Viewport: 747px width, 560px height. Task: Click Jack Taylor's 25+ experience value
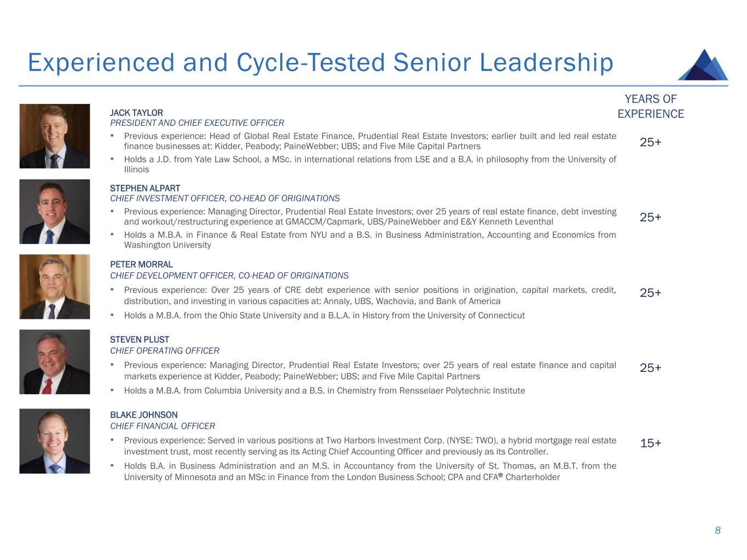coord(651,142)
